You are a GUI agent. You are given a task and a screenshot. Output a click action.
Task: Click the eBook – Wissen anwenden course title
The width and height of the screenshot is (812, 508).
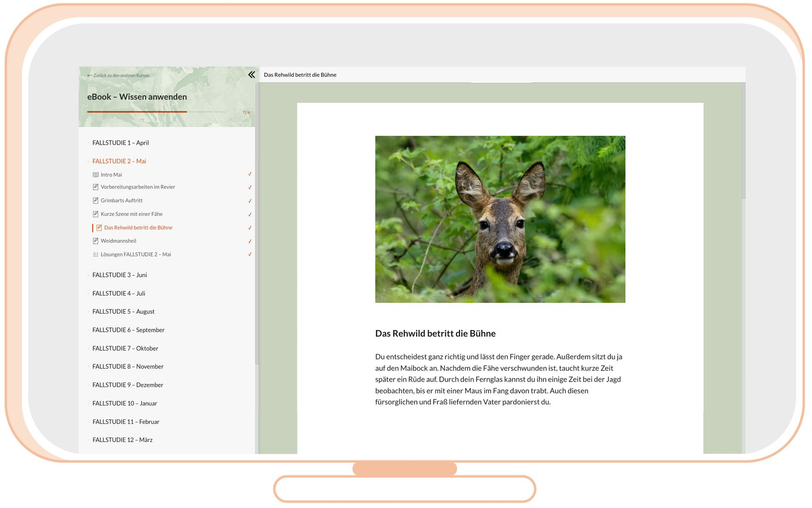point(137,97)
